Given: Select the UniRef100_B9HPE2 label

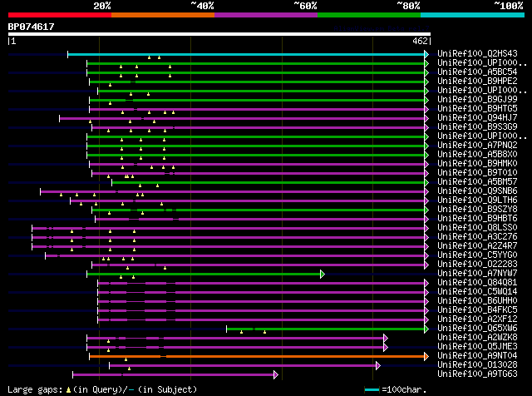Looking at the screenshot, I should [477, 82].
